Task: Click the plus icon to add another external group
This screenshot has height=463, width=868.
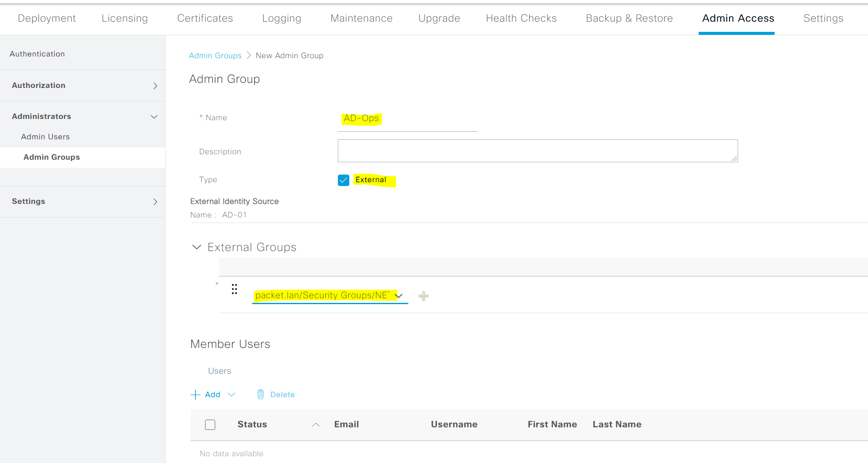Action: 423,296
